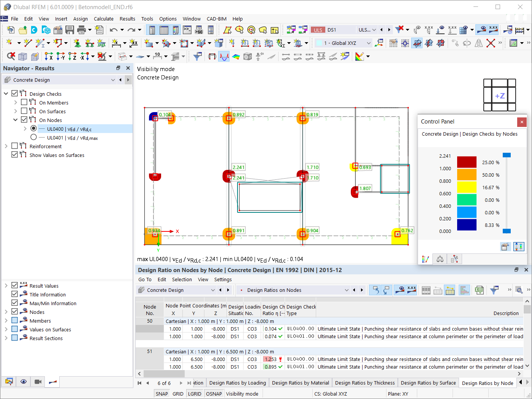The height and width of the screenshot is (399, 532).
Task: Click the mirror icon in second toolbar
Action: coord(479,43)
